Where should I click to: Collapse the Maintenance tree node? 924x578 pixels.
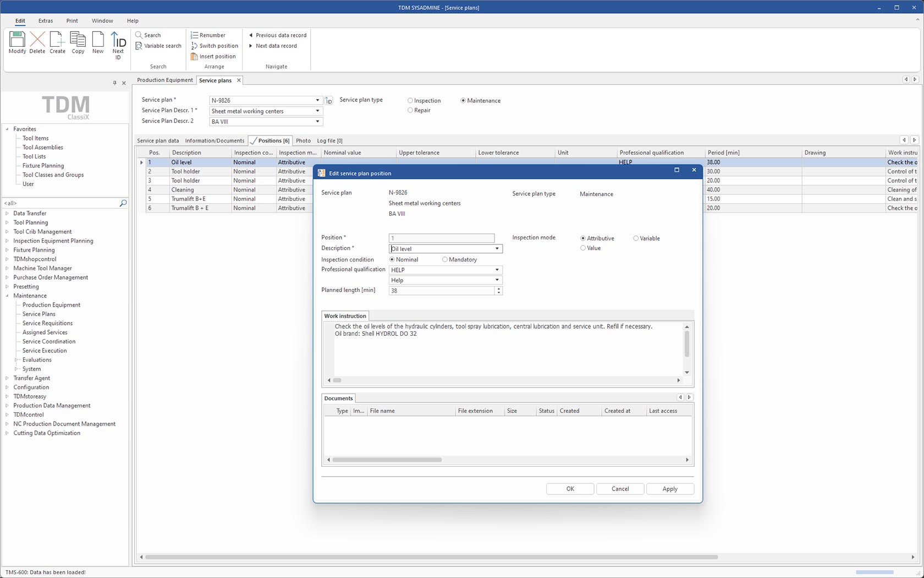click(x=7, y=296)
